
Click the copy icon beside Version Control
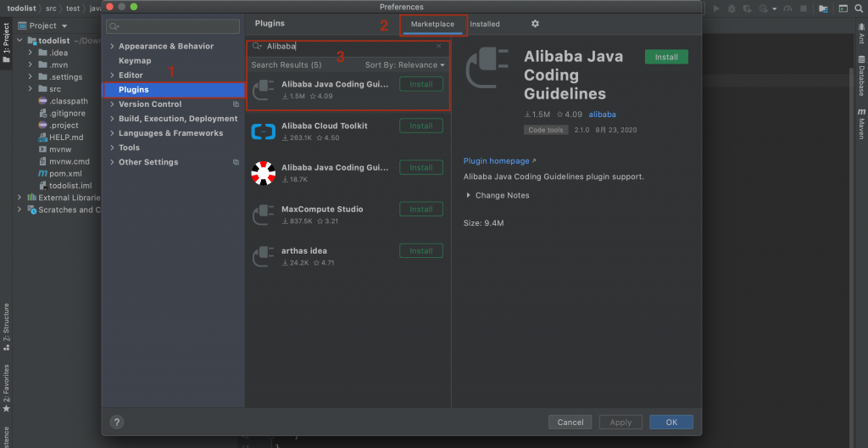coord(236,104)
